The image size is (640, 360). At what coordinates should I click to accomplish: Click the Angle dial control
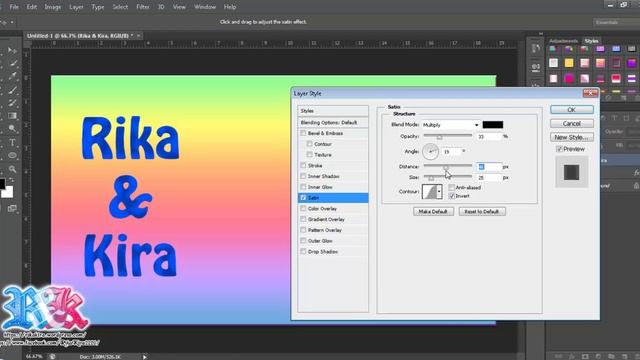click(x=430, y=151)
